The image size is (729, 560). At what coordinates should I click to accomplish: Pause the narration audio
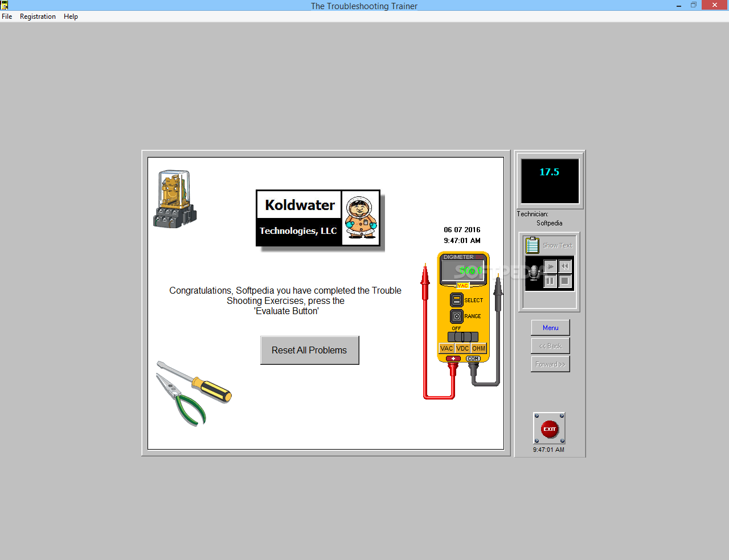coord(550,281)
